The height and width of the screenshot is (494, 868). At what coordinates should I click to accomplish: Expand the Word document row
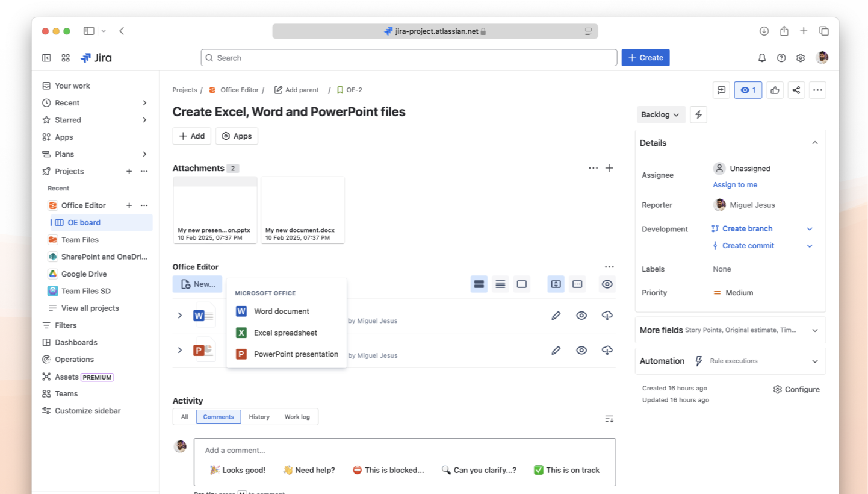179,316
